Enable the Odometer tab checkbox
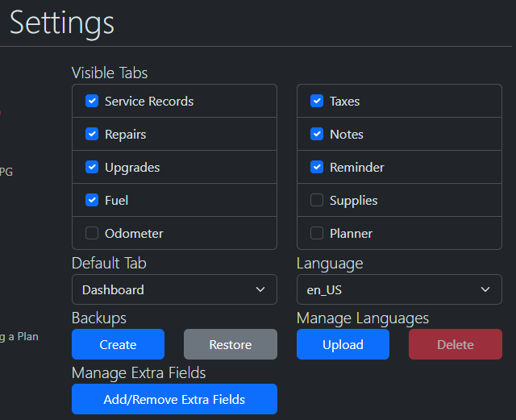This screenshot has width=516, height=420. pos(92,234)
